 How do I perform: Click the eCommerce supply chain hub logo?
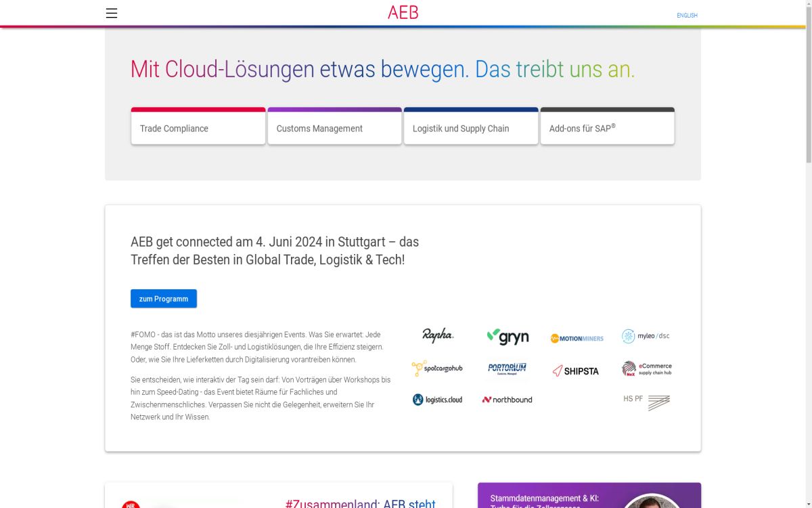coord(646,368)
